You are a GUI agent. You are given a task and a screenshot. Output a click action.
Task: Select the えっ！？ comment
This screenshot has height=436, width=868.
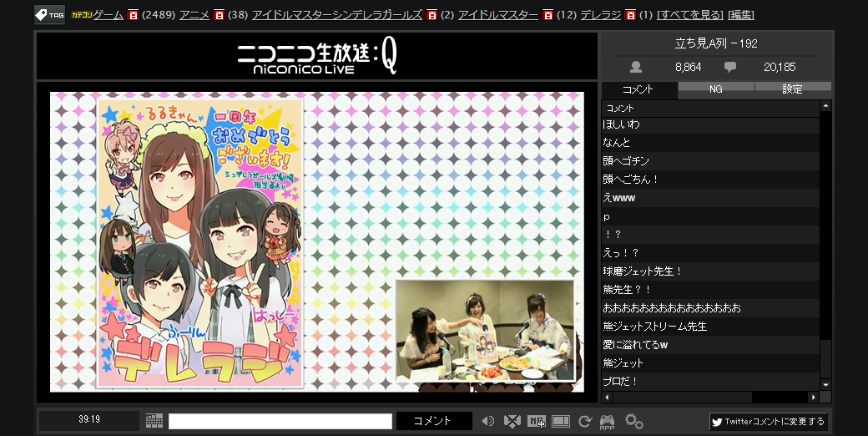click(710, 253)
